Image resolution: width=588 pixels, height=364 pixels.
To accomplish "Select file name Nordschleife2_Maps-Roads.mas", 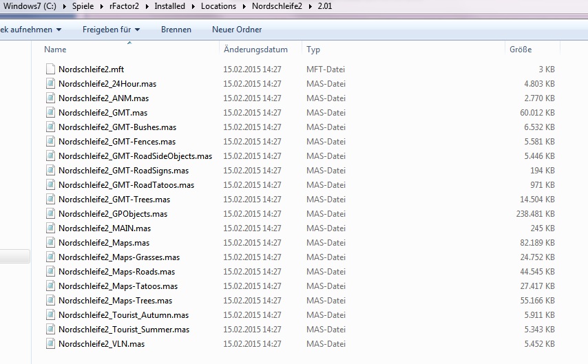I will tap(116, 271).
